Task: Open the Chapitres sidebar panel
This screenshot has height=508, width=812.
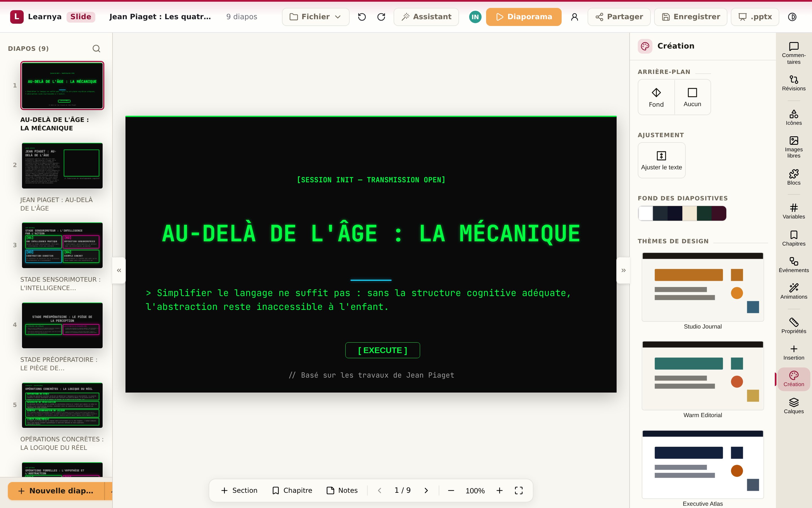Action: pyautogui.click(x=794, y=238)
